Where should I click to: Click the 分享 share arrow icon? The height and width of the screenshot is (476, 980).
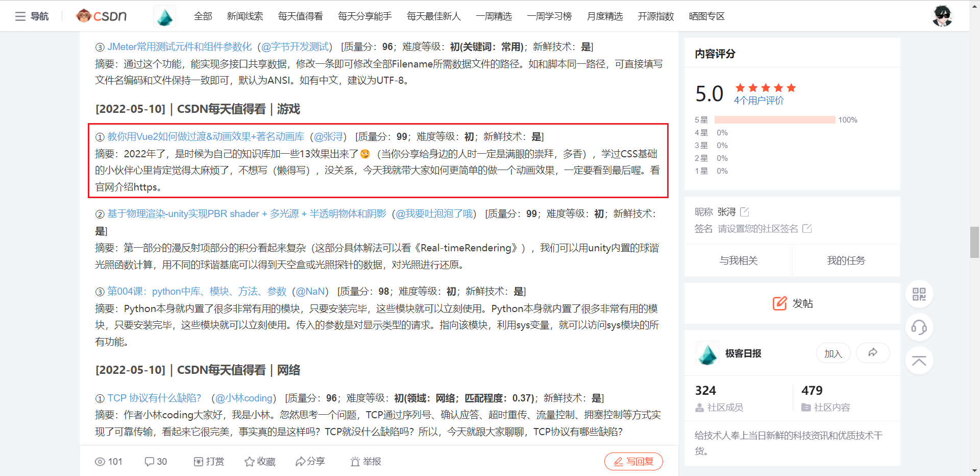[x=300, y=462]
